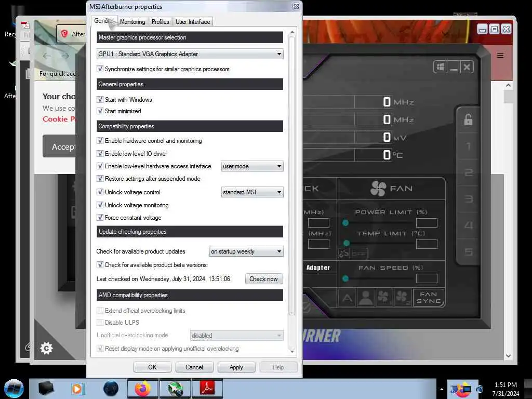Image resolution: width=532 pixels, height=399 pixels.
Task: Click the Check now button
Action: point(263,279)
